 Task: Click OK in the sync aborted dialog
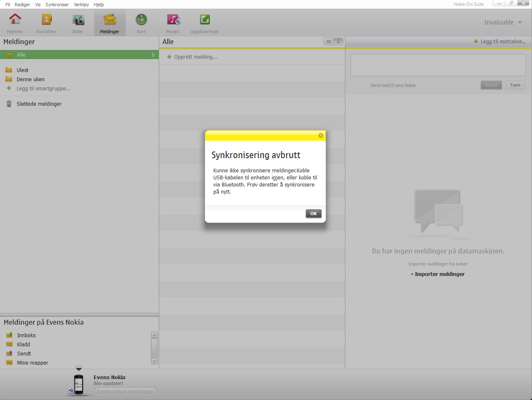coord(314,214)
